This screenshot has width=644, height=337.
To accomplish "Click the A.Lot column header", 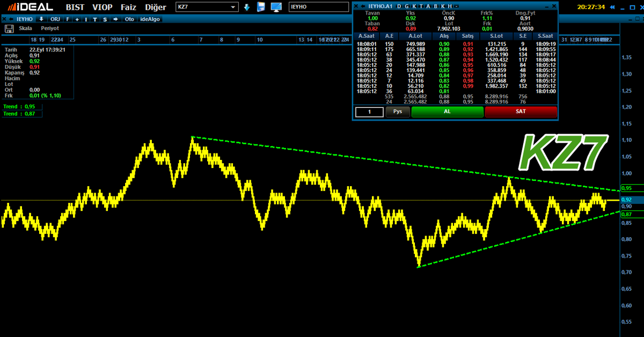I will [x=415, y=35].
